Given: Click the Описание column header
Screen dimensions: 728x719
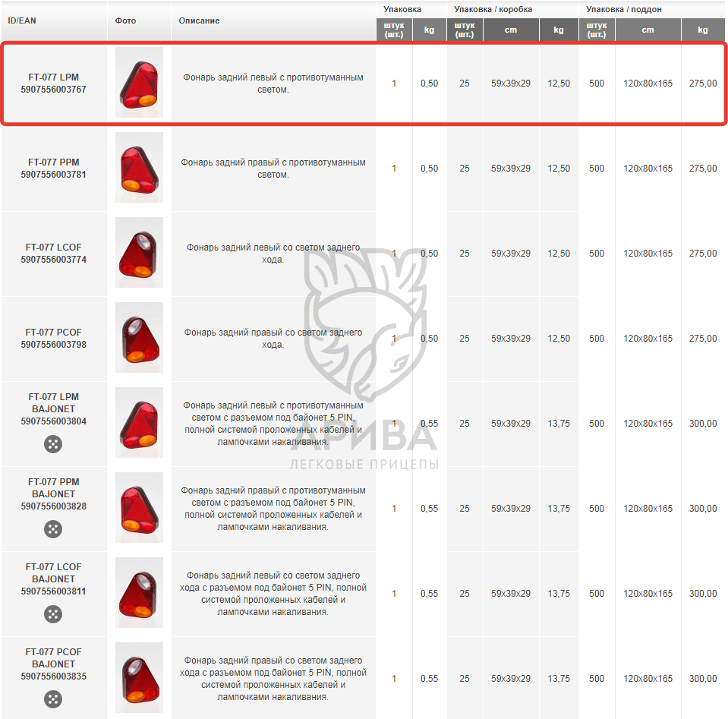Looking at the screenshot, I should tap(199, 20).
